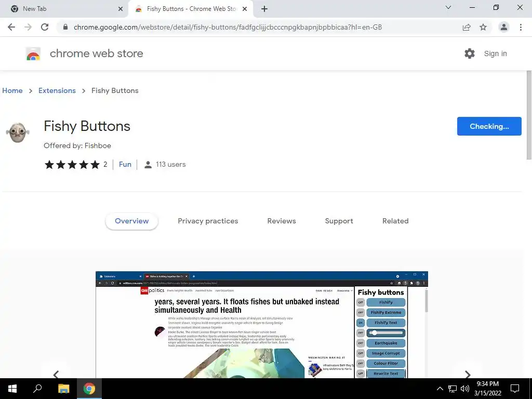The width and height of the screenshot is (532, 399).
Task: Click the blue Checking... button
Action: (x=489, y=126)
